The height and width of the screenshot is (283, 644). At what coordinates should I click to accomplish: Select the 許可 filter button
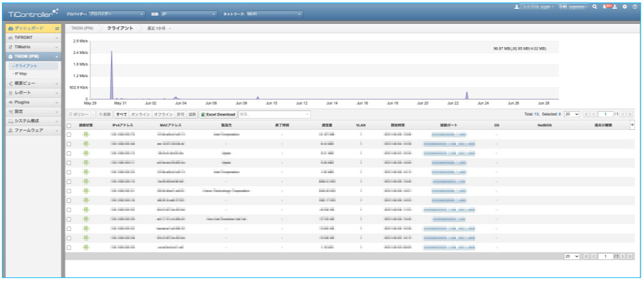[x=180, y=114]
